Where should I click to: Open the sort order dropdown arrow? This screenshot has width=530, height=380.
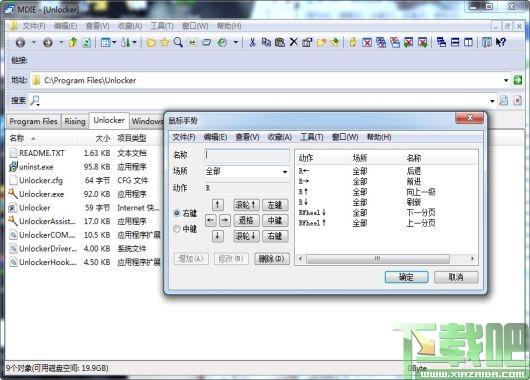click(135, 43)
